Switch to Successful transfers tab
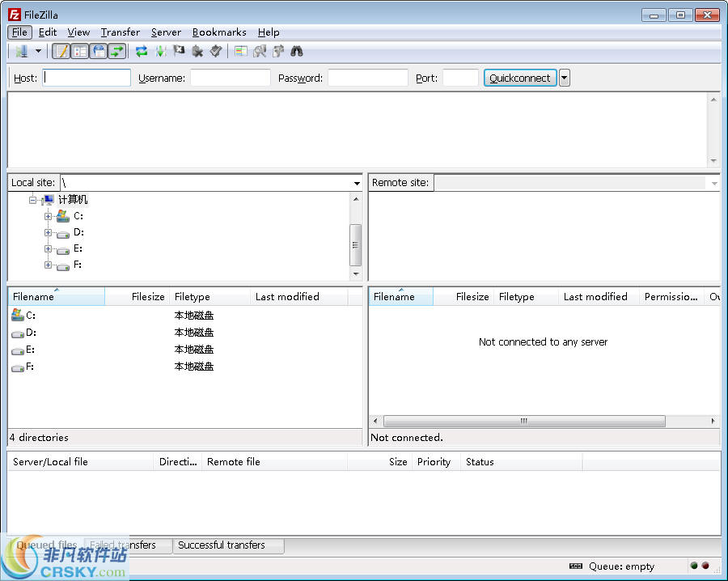 pos(228,545)
